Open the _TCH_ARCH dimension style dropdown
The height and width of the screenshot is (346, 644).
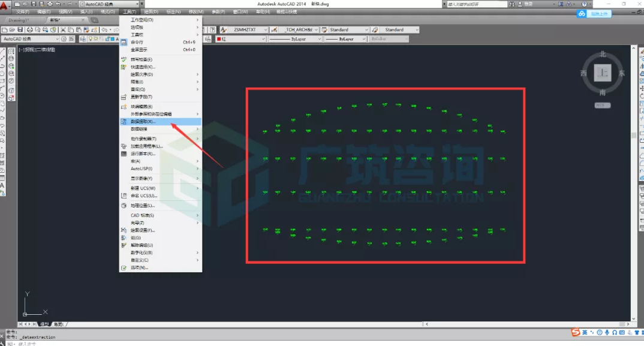(299, 29)
